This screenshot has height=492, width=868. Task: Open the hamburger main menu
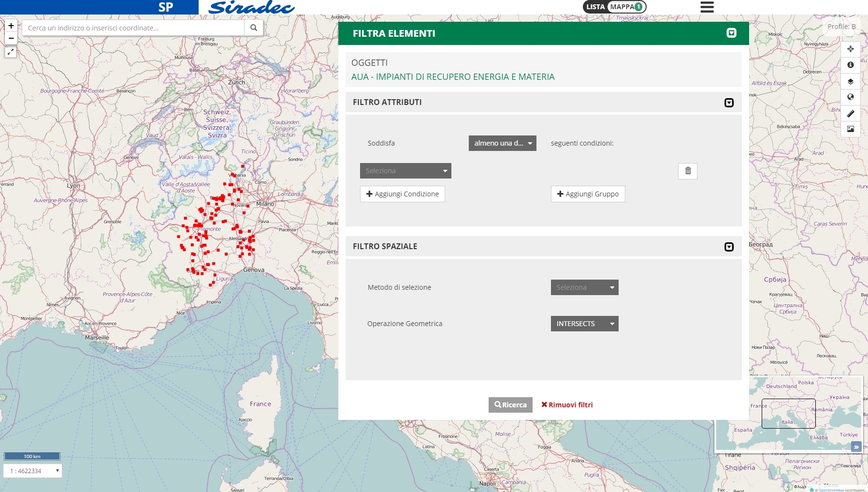pyautogui.click(x=707, y=7)
